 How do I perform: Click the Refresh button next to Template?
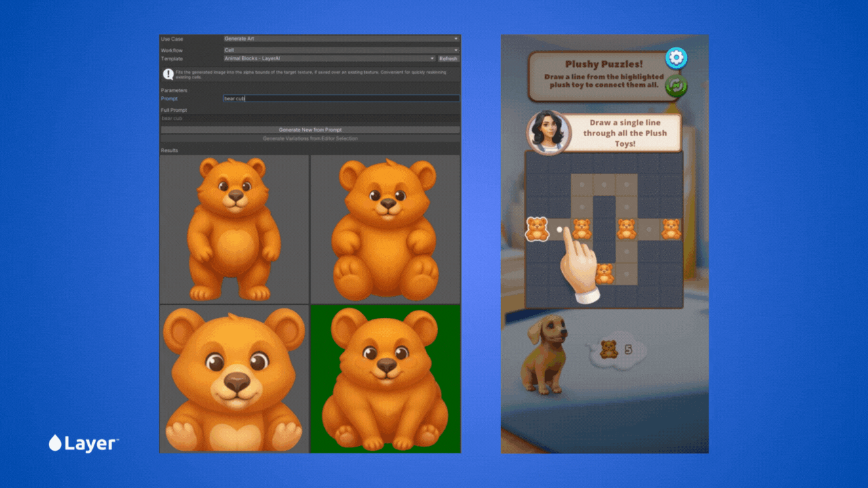(x=448, y=59)
